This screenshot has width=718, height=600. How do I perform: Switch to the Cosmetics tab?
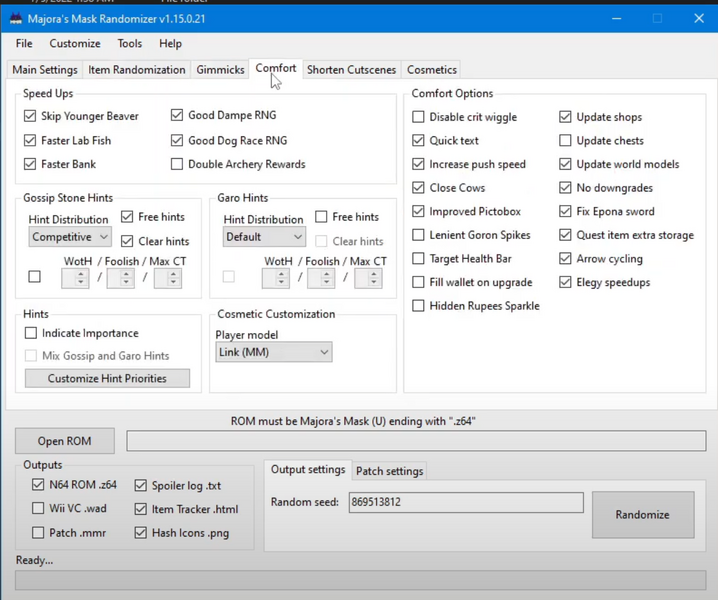(x=432, y=70)
